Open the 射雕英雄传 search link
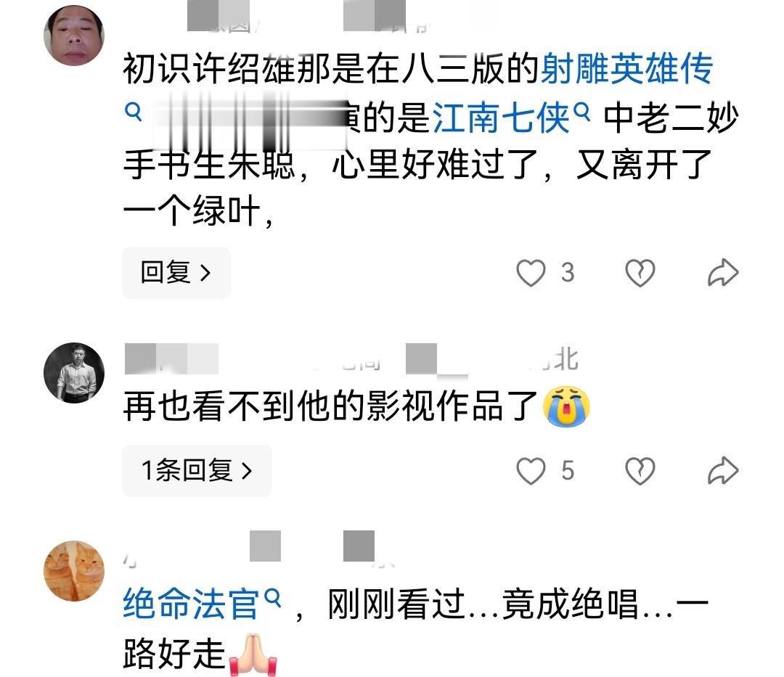The width and height of the screenshot is (784, 677). click(627, 68)
